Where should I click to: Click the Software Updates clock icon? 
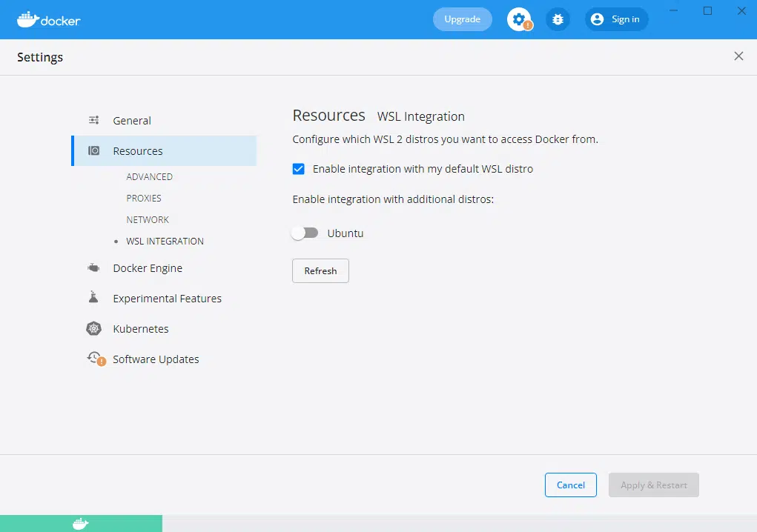pos(95,359)
